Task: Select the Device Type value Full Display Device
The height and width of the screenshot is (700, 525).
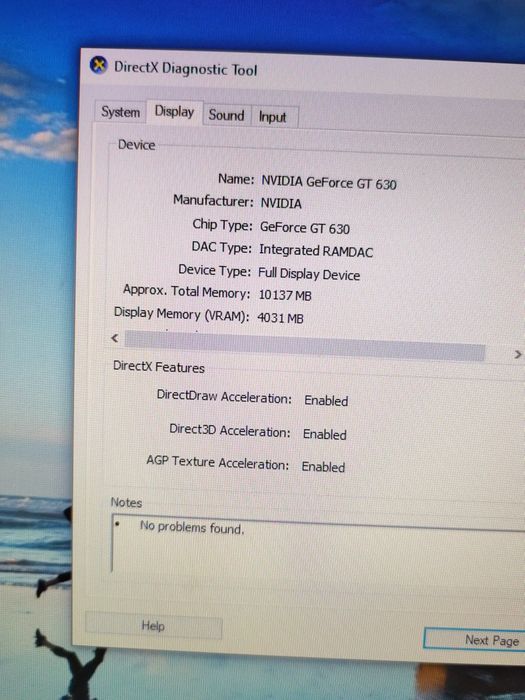Action: click(x=309, y=274)
